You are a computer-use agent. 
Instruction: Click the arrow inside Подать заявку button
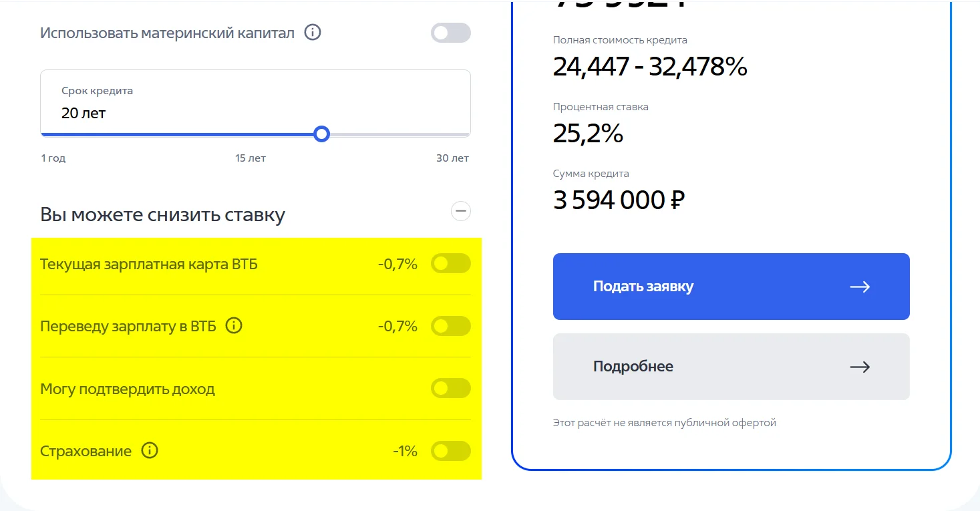tap(860, 286)
